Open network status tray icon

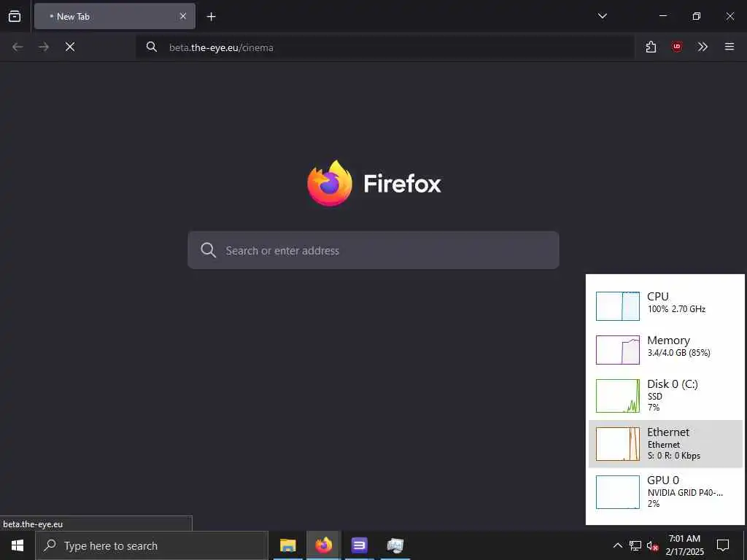tap(635, 545)
